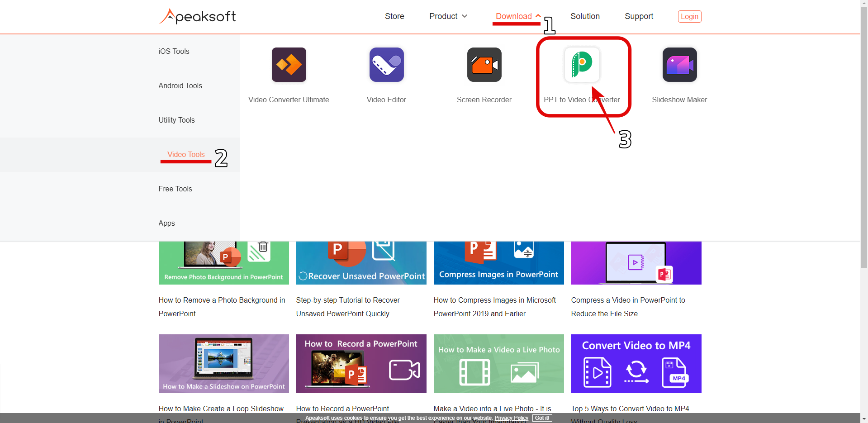This screenshot has height=423, width=868.
Task: Open How to Make a Video a Live Photo thumbnail
Action: click(499, 364)
